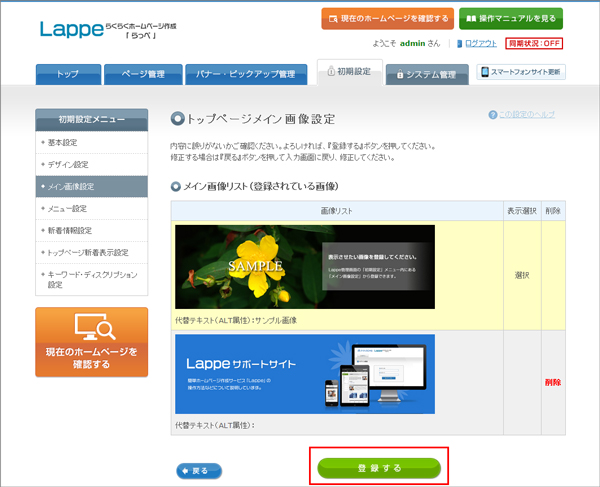Open the システム管理 tab
The width and height of the screenshot is (600, 487).
(426, 73)
